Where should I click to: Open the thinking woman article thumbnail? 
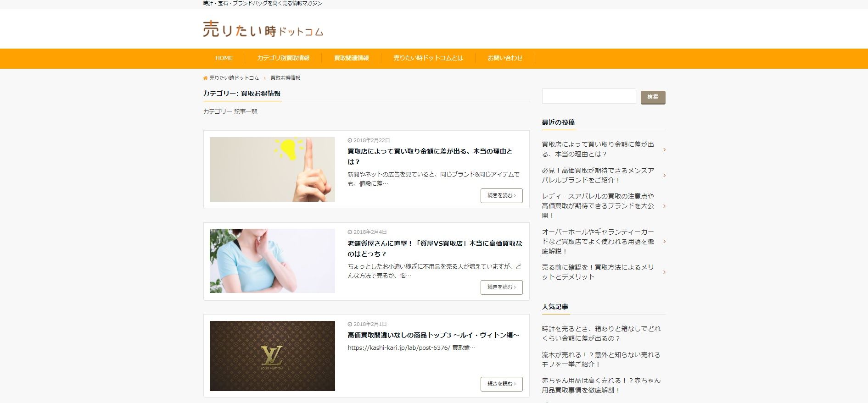pos(272,261)
